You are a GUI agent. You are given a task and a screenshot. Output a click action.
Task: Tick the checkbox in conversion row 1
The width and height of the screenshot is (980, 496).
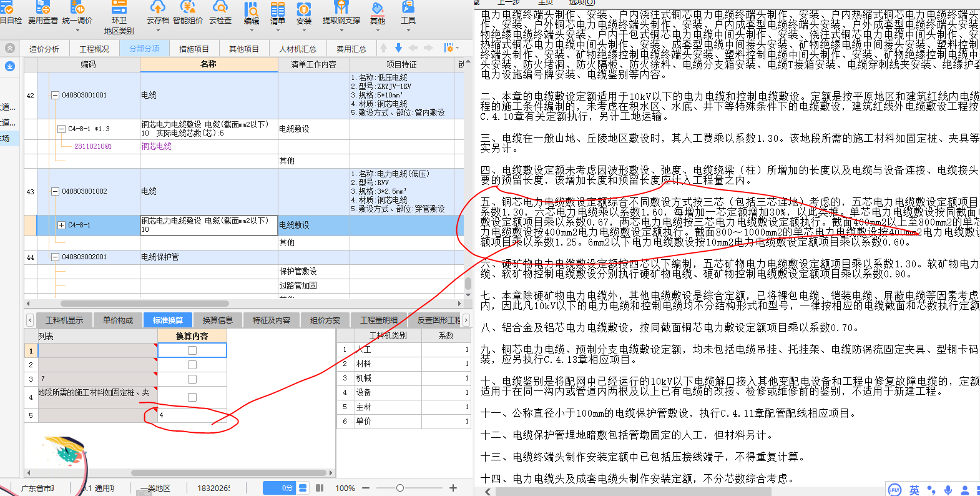192,350
